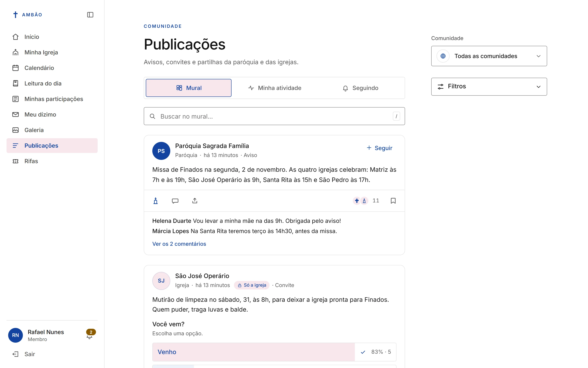588x368 pixels.
Task: React with the candle icon on the Finados post
Action: (x=156, y=201)
